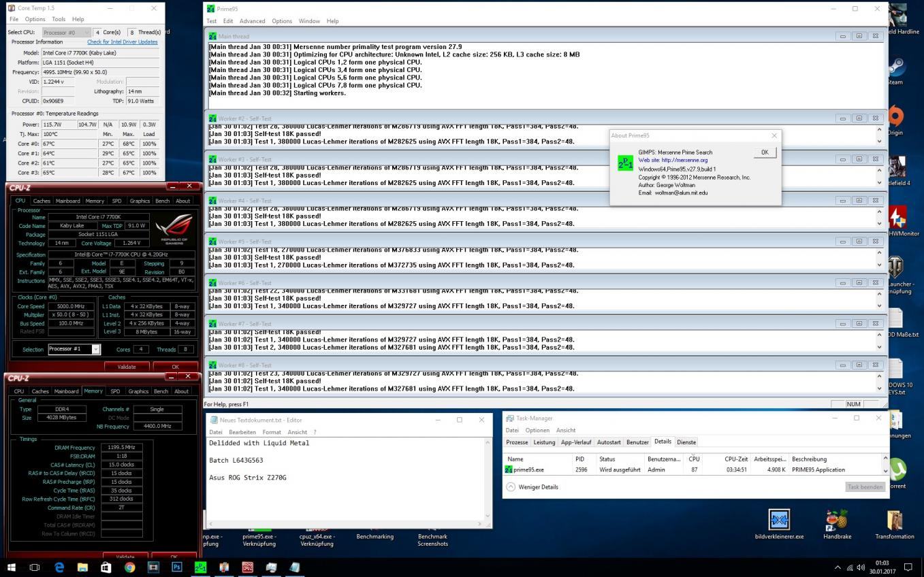Select the prime95.exe row in Task-Manager

click(693, 469)
